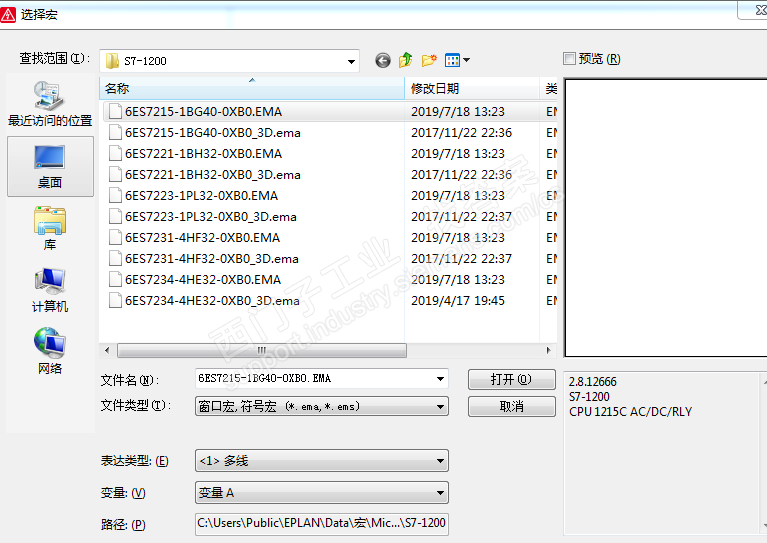Viewport: 767px width, 543px height.
Task: Click file icon of 6ES7234-4HE32-0XB0_3D.ema
Action: coord(115,301)
